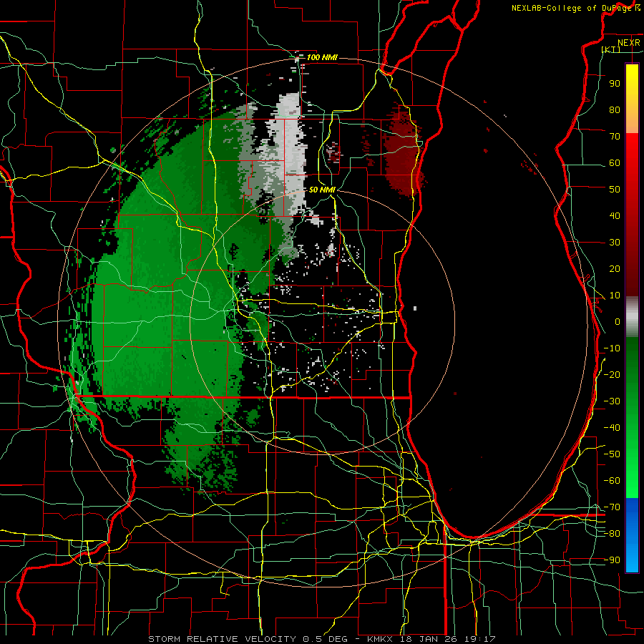Click the -80 value on the velocity scale

tap(612, 534)
